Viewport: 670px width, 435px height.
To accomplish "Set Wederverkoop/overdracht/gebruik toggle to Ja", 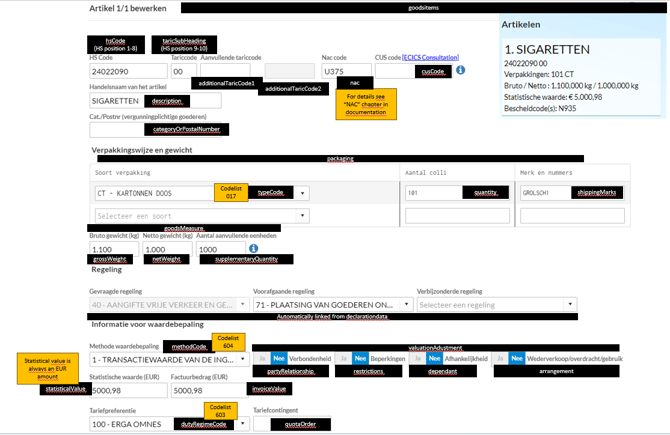I will [500, 359].
